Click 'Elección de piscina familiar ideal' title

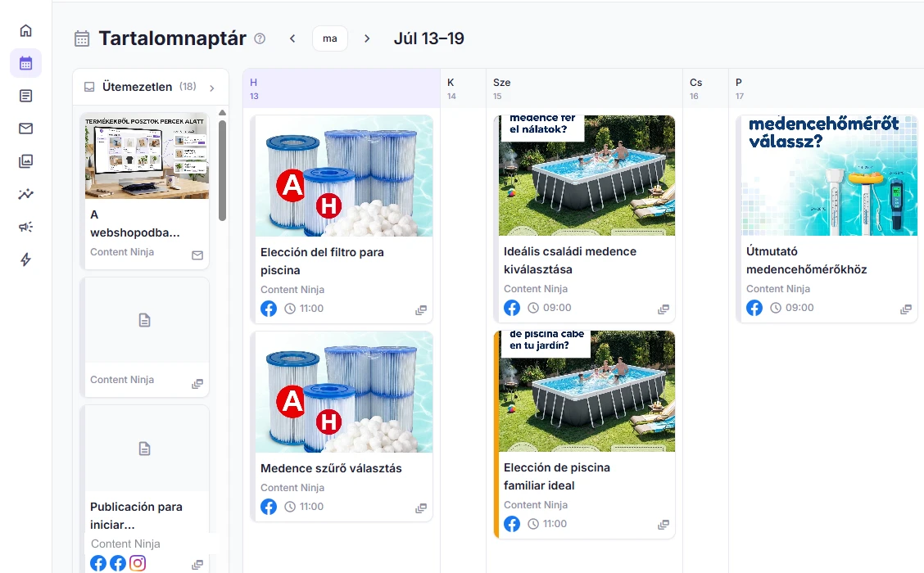click(x=557, y=476)
